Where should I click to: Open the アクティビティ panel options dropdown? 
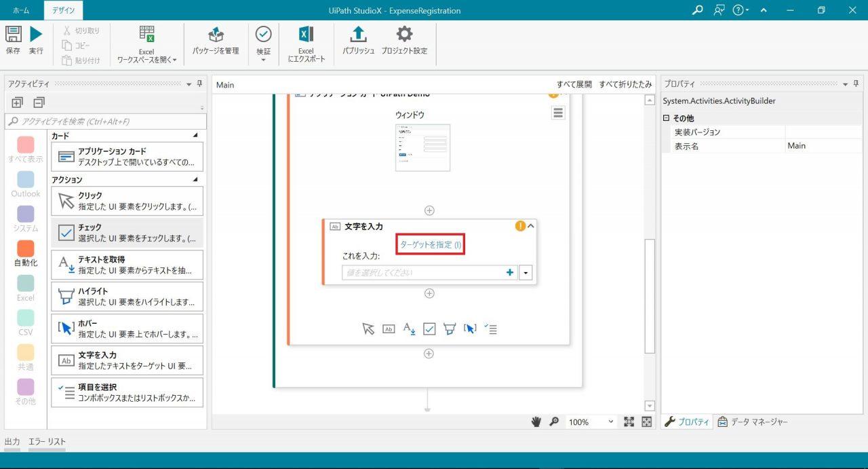[x=189, y=84]
